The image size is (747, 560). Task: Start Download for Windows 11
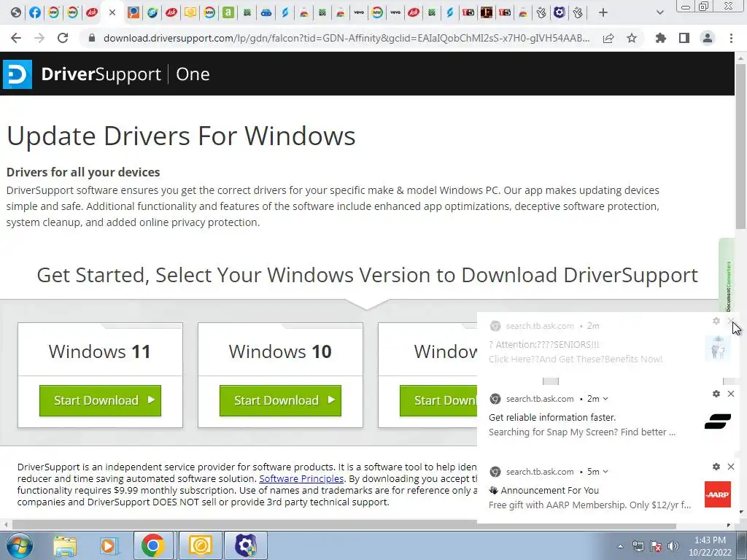tap(100, 400)
